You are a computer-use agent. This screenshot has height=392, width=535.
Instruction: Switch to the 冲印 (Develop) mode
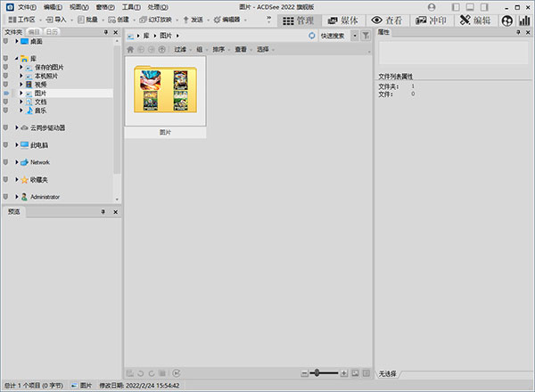click(431, 20)
